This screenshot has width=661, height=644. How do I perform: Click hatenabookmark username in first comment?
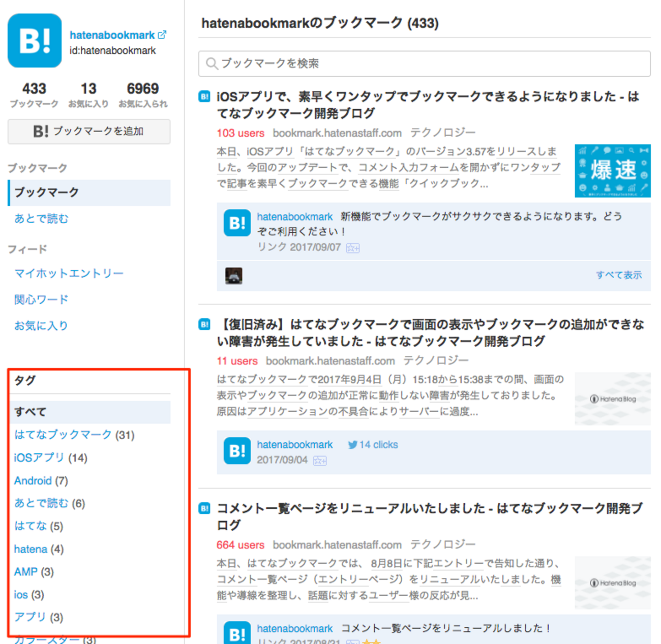tap(295, 217)
